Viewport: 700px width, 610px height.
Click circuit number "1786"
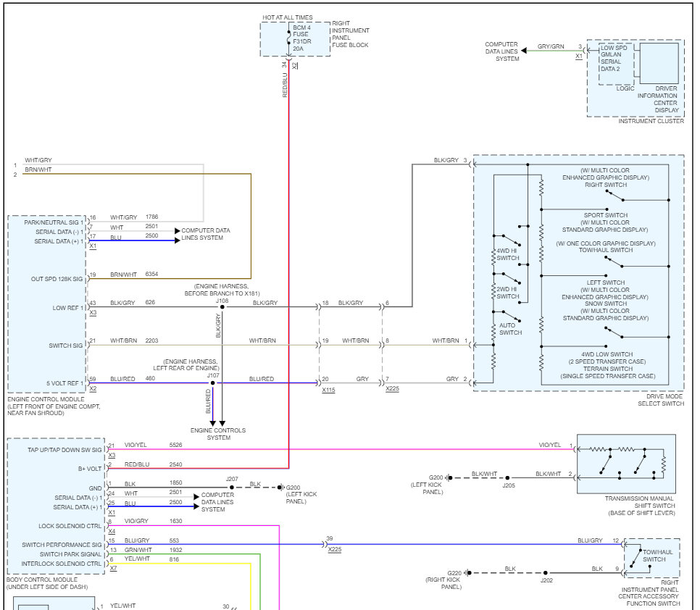pos(151,217)
